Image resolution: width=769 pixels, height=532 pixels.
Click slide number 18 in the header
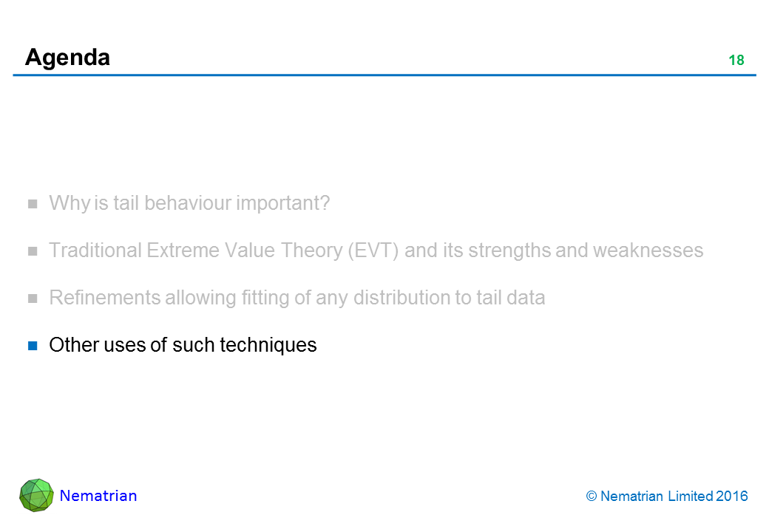[x=736, y=61]
